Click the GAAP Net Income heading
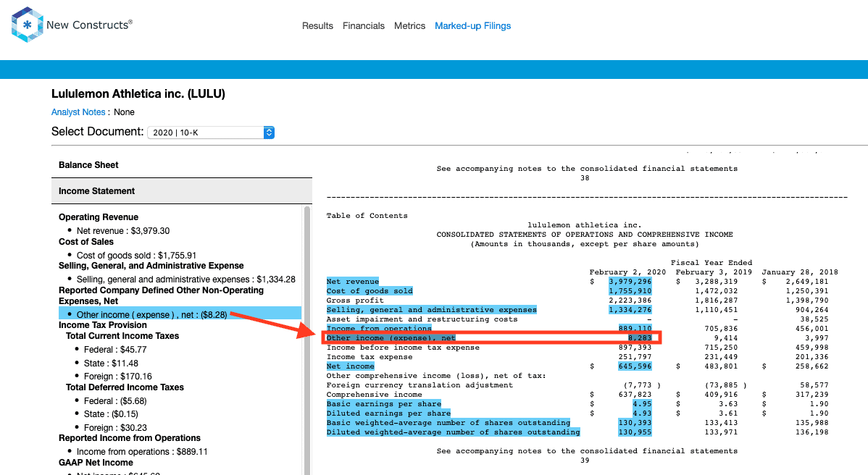The height and width of the screenshot is (475, 868). tap(96, 463)
